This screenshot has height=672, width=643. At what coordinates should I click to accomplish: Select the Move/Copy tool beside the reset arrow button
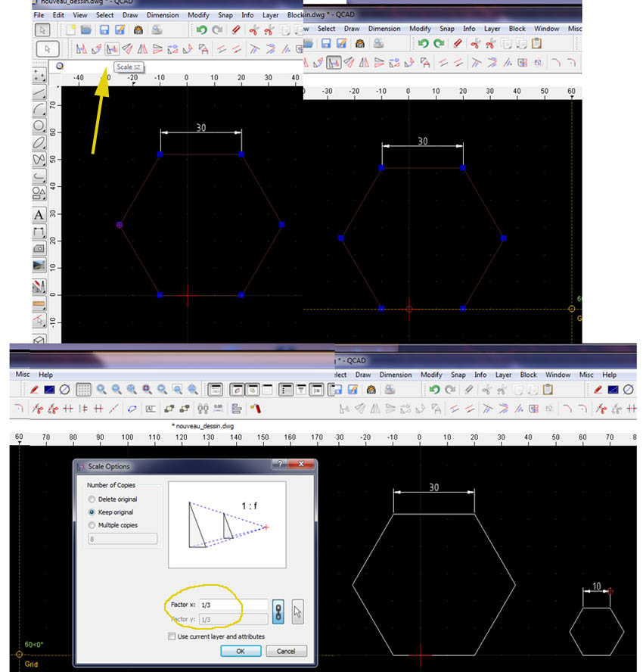coord(82,49)
